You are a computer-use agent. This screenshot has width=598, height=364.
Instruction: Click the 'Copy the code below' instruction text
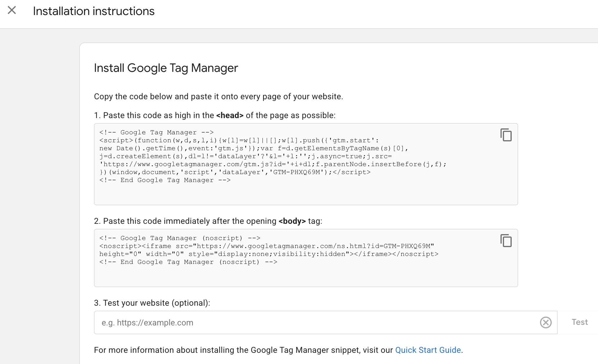click(219, 97)
